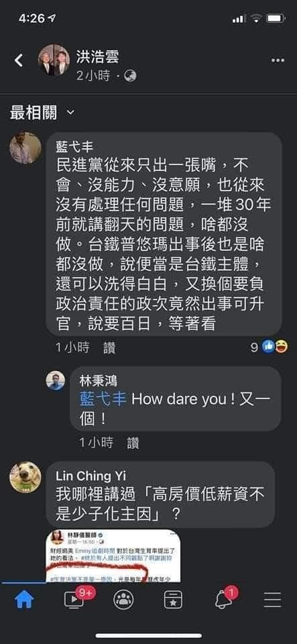The width and height of the screenshot is (297, 644).
Task: Open the three-dot post options menu
Action: 278,60
